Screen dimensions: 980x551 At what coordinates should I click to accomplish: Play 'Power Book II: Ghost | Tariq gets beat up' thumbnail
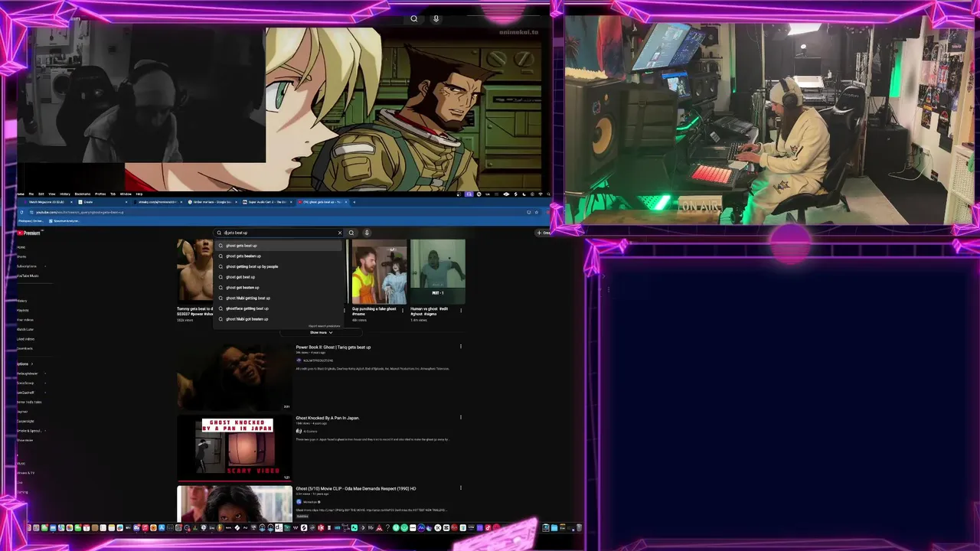click(234, 376)
